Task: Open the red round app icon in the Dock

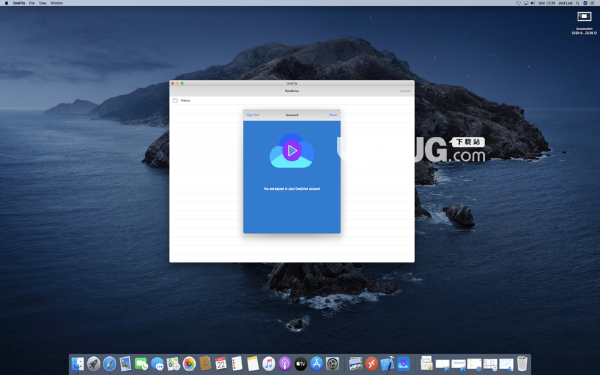Action: [x=371, y=364]
